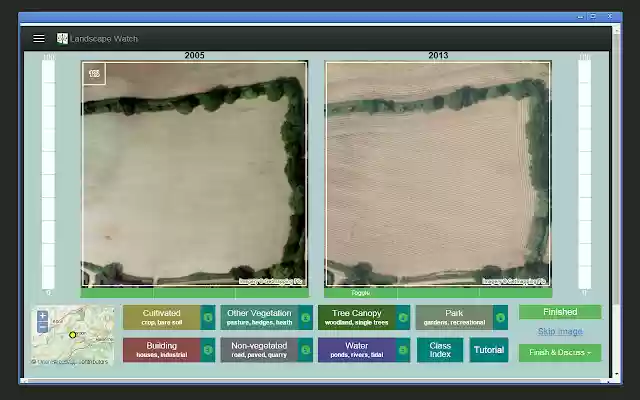Zoom out on the locator map

pyautogui.click(x=42, y=327)
